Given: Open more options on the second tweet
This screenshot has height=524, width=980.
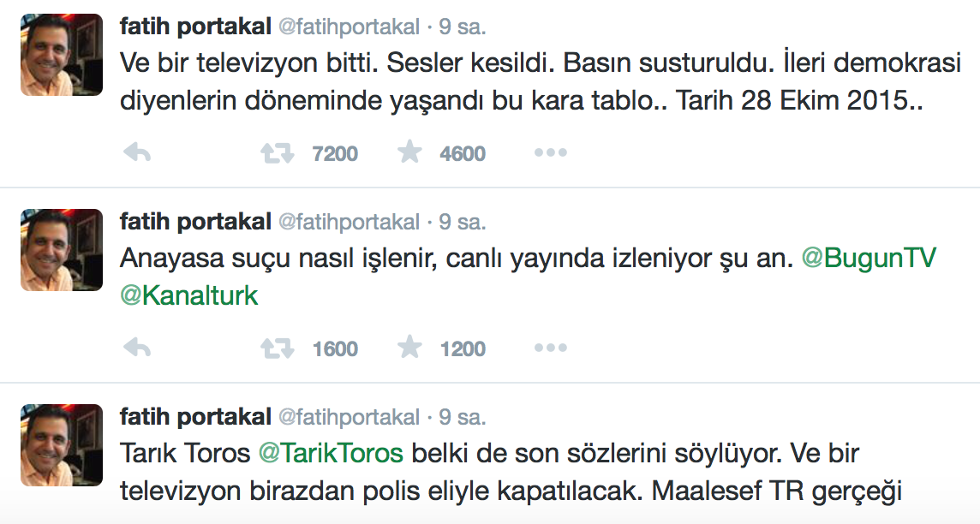Looking at the screenshot, I should point(550,348).
